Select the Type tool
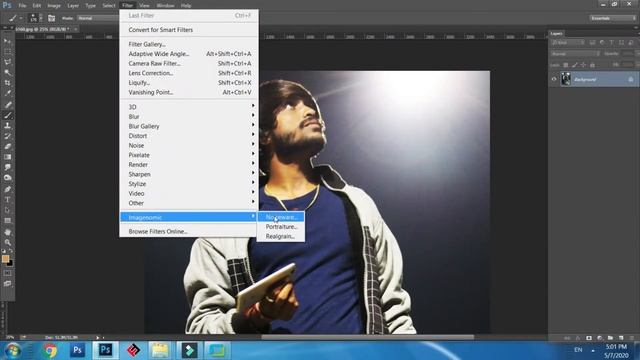640x360 pixels. (x=7, y=200)
